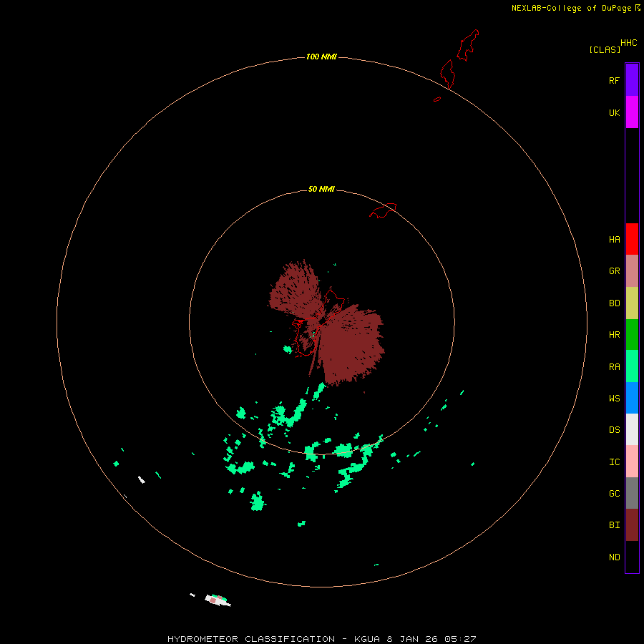Viewport: 644px width, 644px height.
Task: Select the GR legend color block
Action: (632, 270)
